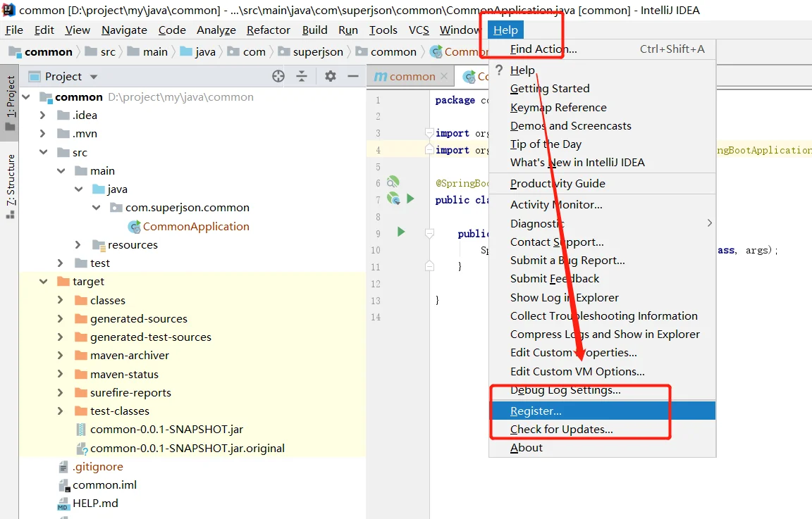Collapse the src folder
812x519 pixels.
[x=44, y=152]
